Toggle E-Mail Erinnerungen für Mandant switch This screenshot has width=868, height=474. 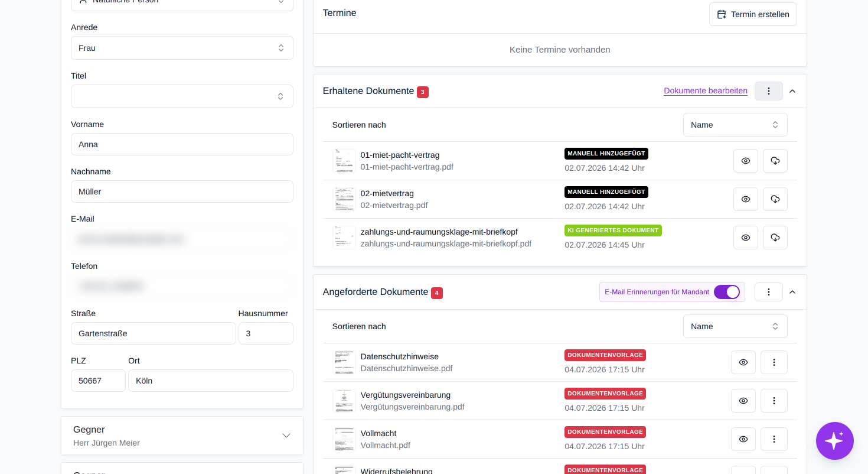(x=726, y=292)
